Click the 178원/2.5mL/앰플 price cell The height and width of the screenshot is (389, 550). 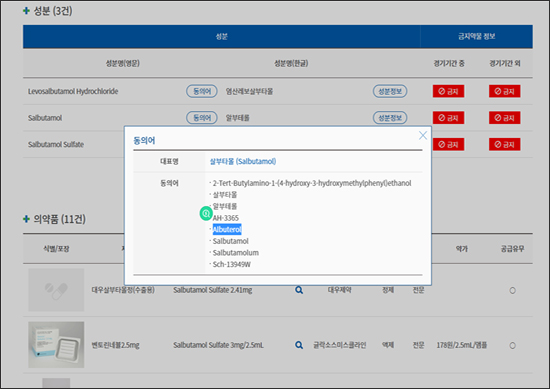(x=462, y=345)
